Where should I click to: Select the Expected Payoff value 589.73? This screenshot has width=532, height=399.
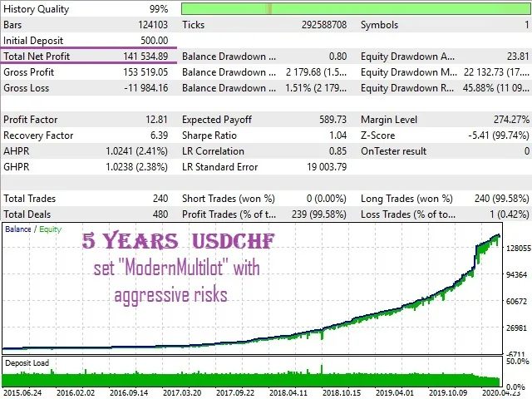332,120
